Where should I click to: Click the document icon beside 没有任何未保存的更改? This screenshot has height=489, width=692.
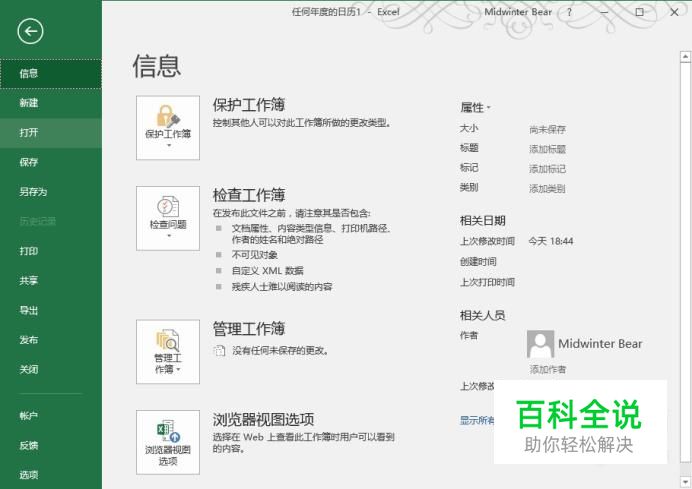click(x=219, y=350)
